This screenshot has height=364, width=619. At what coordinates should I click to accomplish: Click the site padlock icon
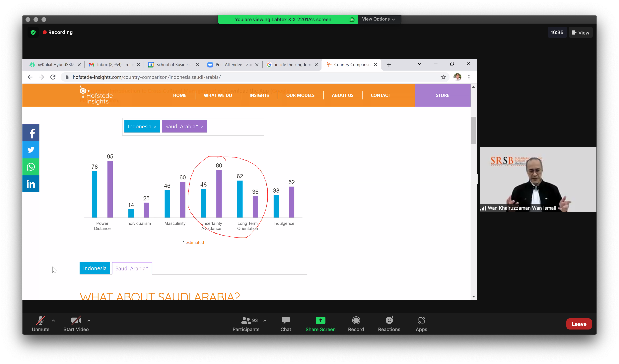[x=67, y=77]
